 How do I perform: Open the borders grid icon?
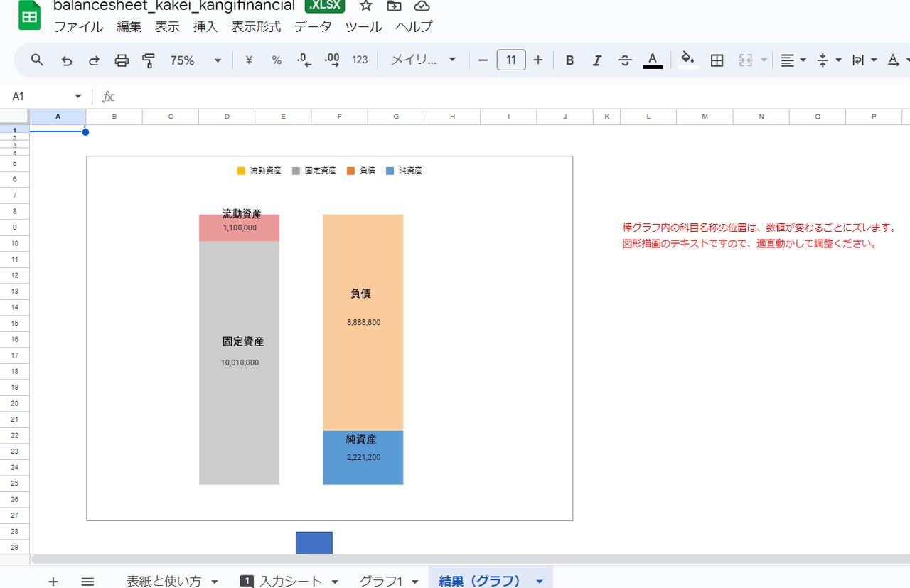coord(717,60)
